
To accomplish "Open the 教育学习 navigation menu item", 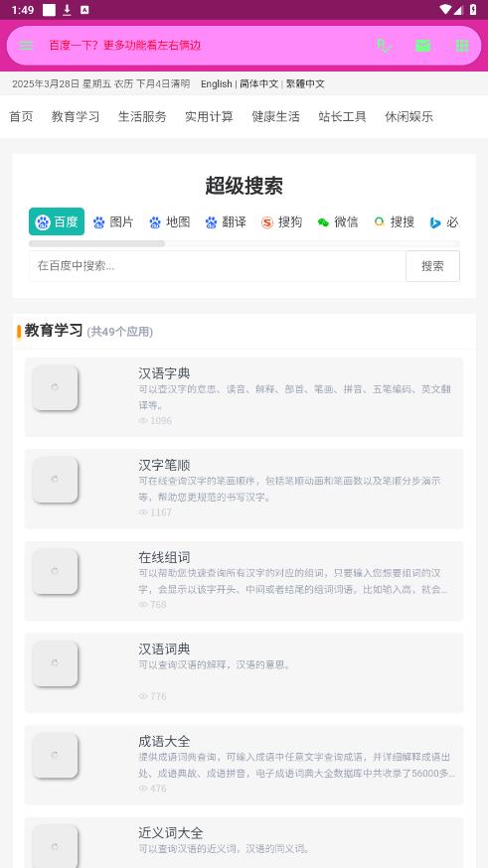I will 76,117.
